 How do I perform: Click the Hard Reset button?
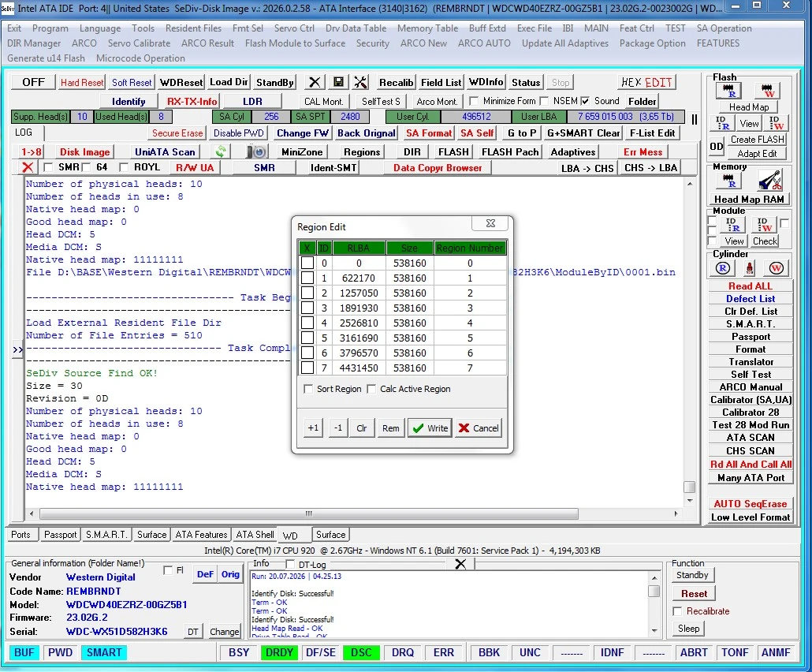point(82,82)
